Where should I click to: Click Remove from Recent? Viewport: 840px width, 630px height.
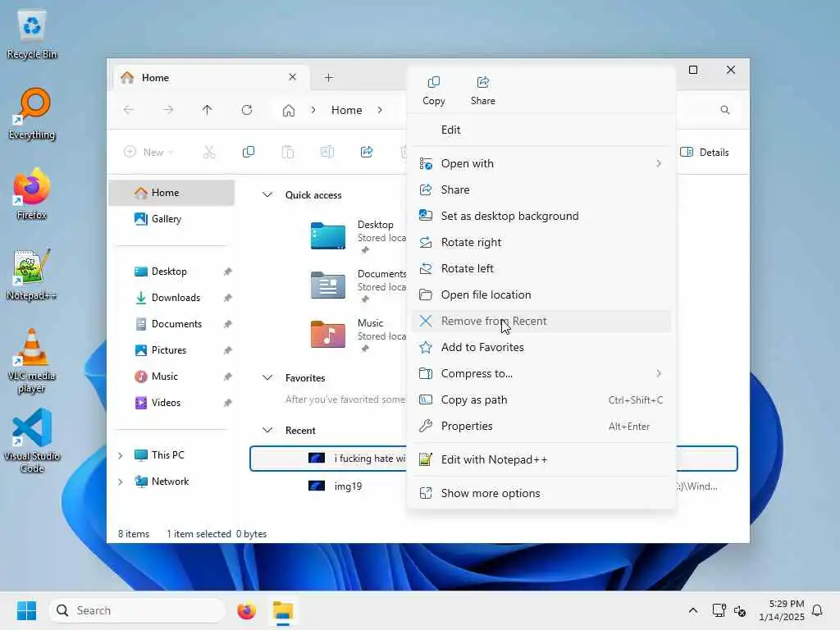click(541, 321)
